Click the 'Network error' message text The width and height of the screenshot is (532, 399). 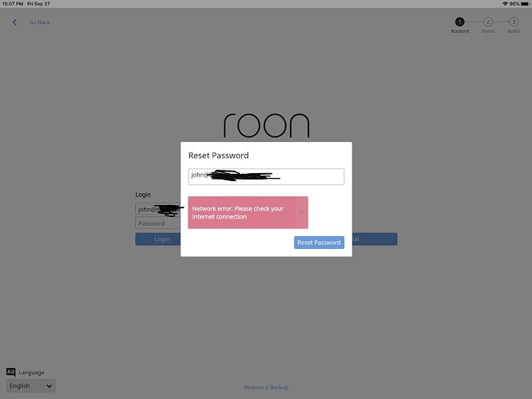tap(237, 212)
